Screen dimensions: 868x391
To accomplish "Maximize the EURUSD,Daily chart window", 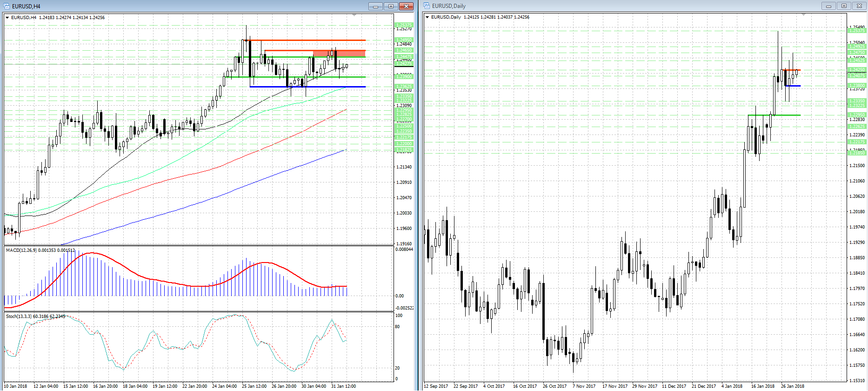I will point(844,6).
